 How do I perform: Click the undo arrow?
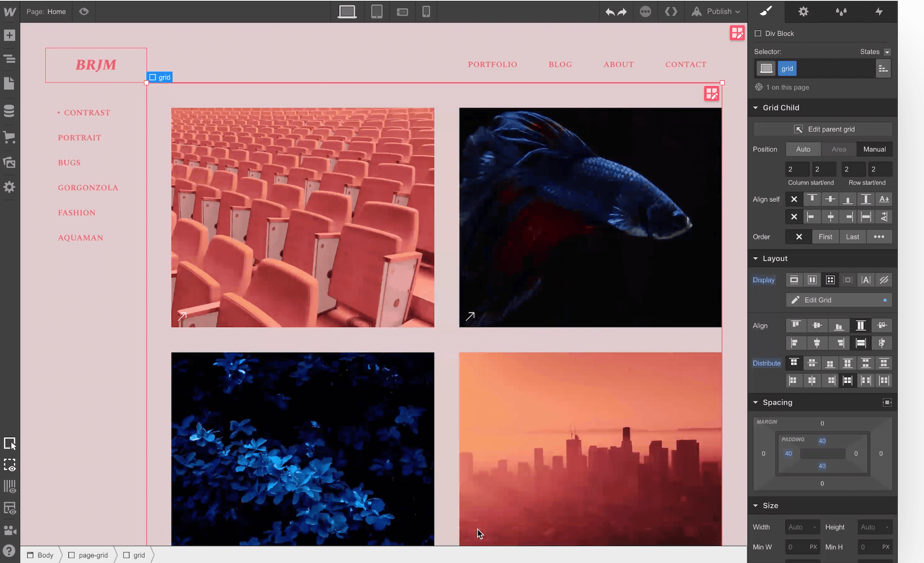coord(610,12)
